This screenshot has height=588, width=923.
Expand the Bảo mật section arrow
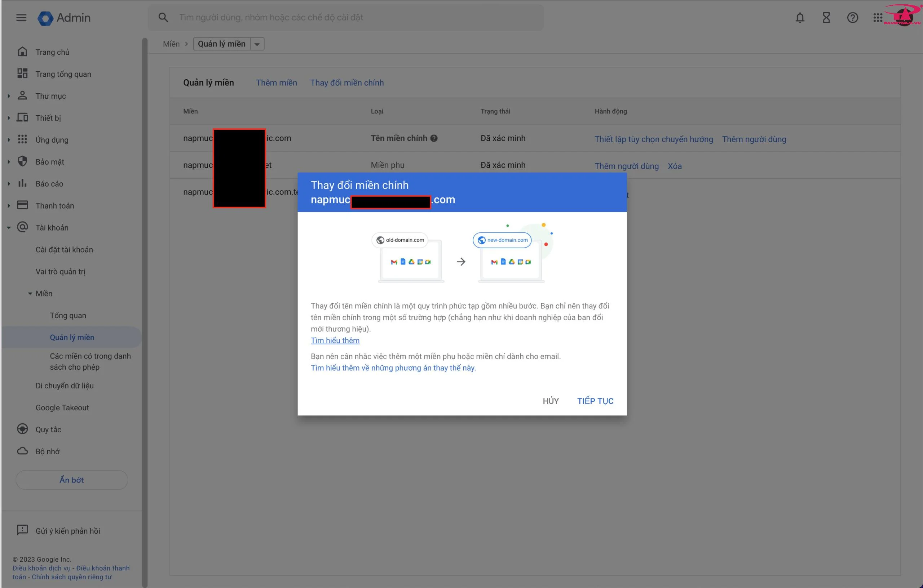click(x=8, y=162)
